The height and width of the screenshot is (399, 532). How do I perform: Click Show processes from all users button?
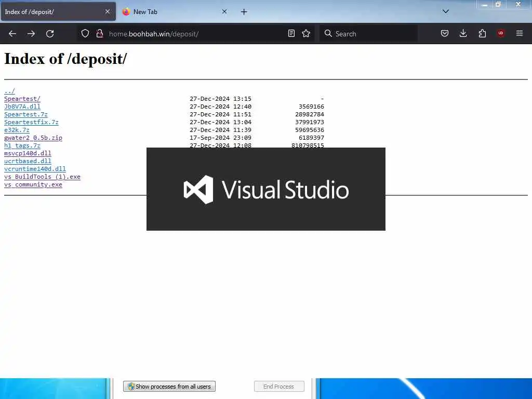(x=169, y=387)
